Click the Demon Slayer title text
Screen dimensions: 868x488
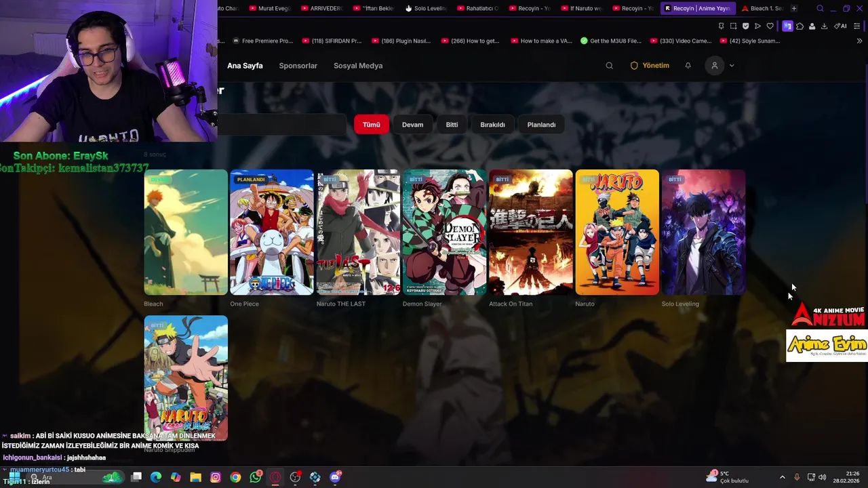[x=422, y=304]
